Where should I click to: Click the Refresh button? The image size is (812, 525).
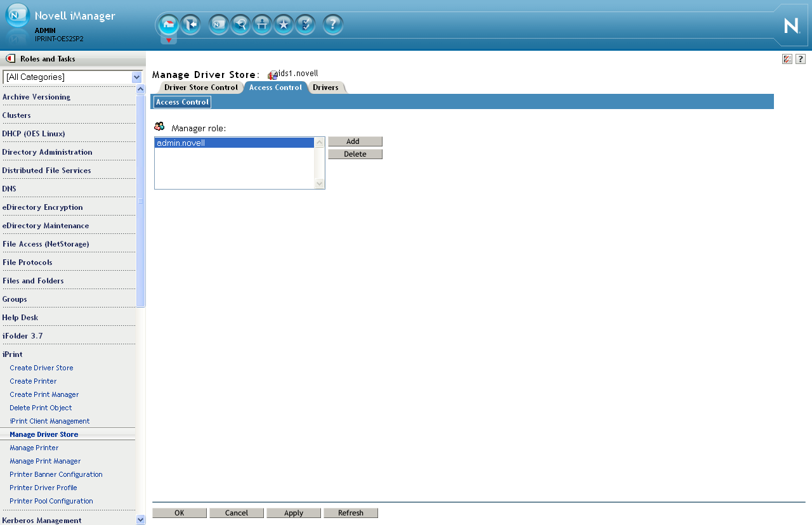coord(351,513)
